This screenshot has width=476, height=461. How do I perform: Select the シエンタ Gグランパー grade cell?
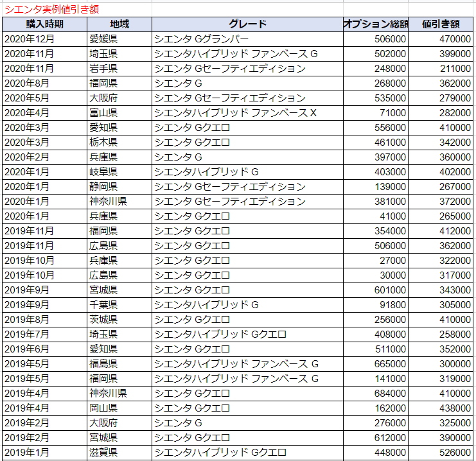point(247,39)
